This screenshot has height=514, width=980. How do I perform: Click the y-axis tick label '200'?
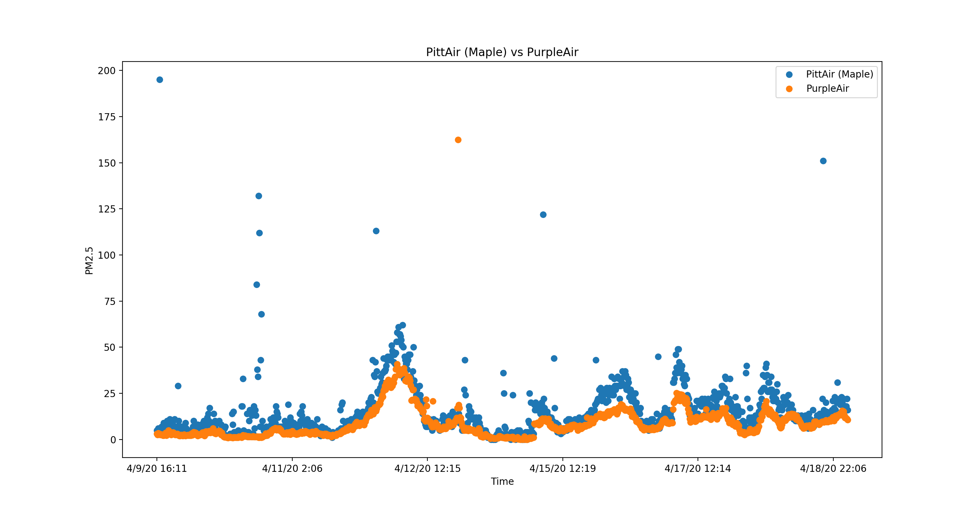[x=107, y=71]
